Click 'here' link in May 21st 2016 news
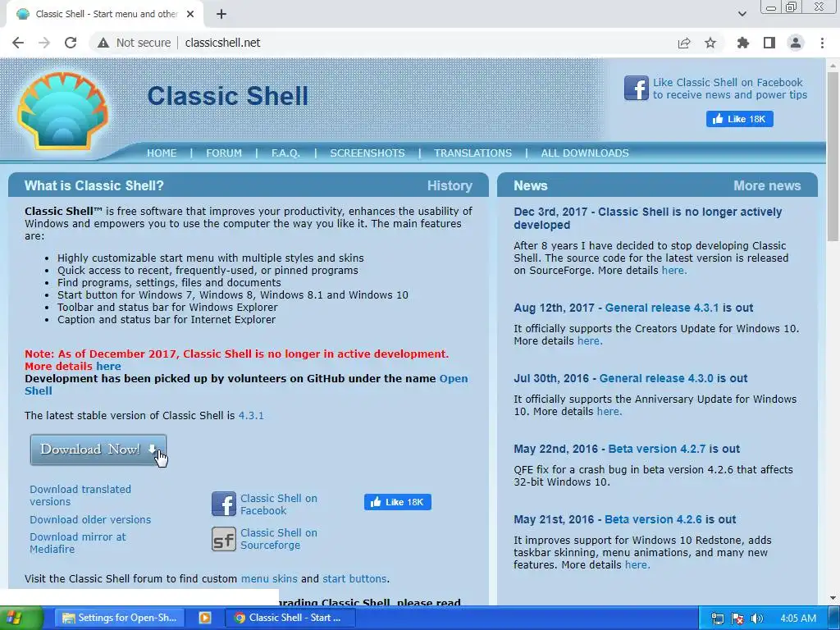The width and height of the screenshot is (840, 630). click(637, 565)
